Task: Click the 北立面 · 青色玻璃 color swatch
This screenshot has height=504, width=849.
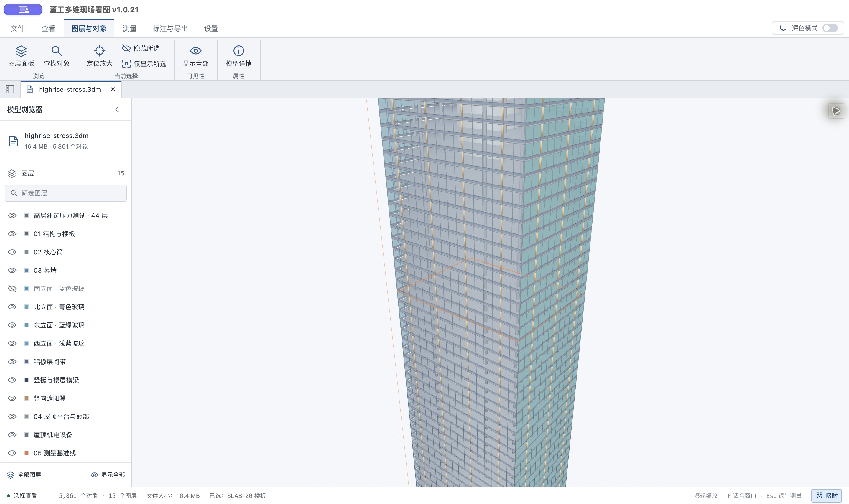Action: tap(27, 307)
